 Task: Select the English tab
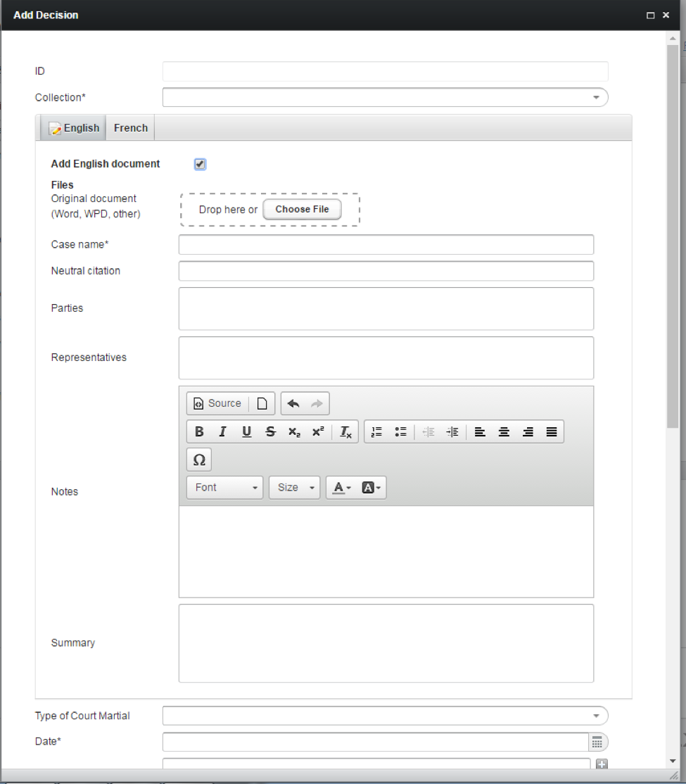coord(74,128)
